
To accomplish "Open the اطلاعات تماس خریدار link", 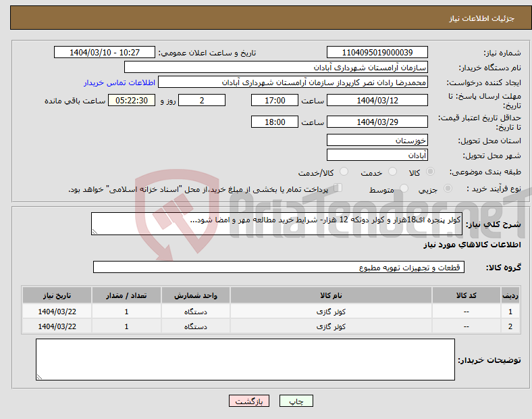I will pyautogui.click(x=119, y=82).
